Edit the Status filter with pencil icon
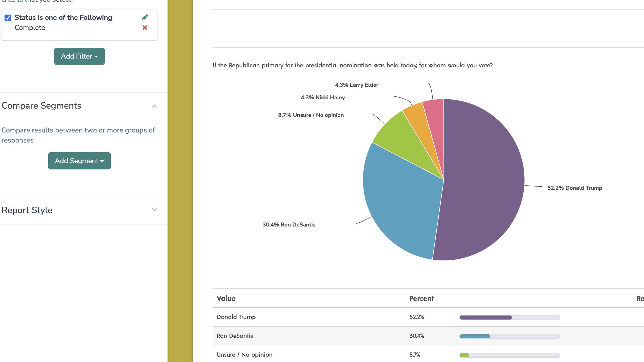 tap(145, 17)
